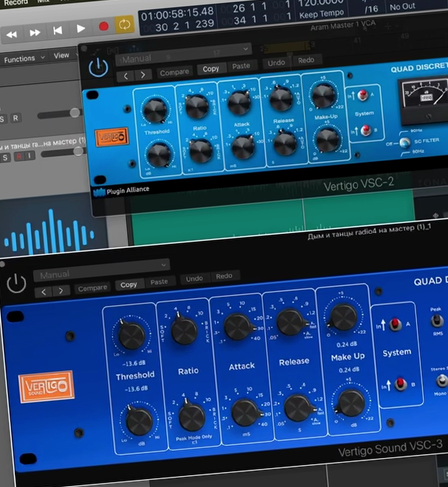Open the VSC-2 Manual preset dropdown

pos(183,54)
